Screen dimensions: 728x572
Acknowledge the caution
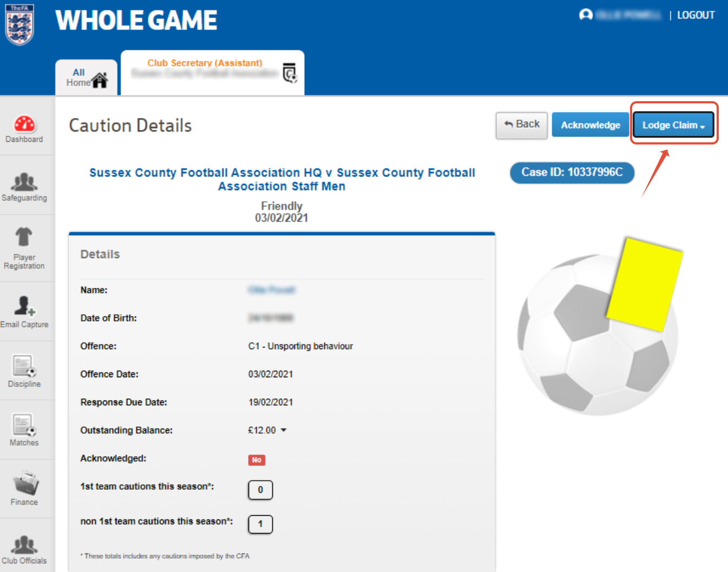point(591,125)
